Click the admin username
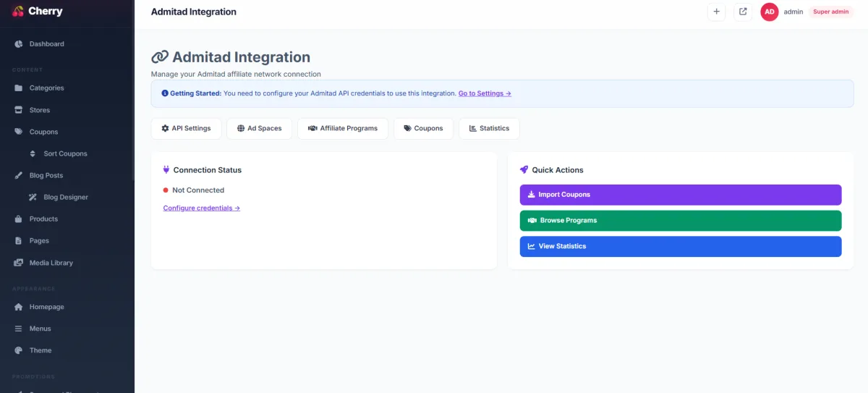The height and width of the screenshot is (393, 868). pyautogui.click(x=793, y=12)
